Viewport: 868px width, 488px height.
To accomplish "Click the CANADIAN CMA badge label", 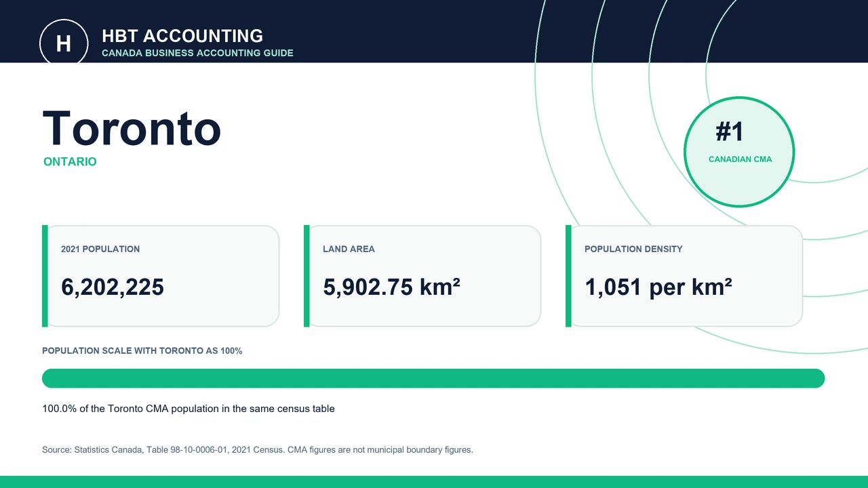I will pos(740,159).
